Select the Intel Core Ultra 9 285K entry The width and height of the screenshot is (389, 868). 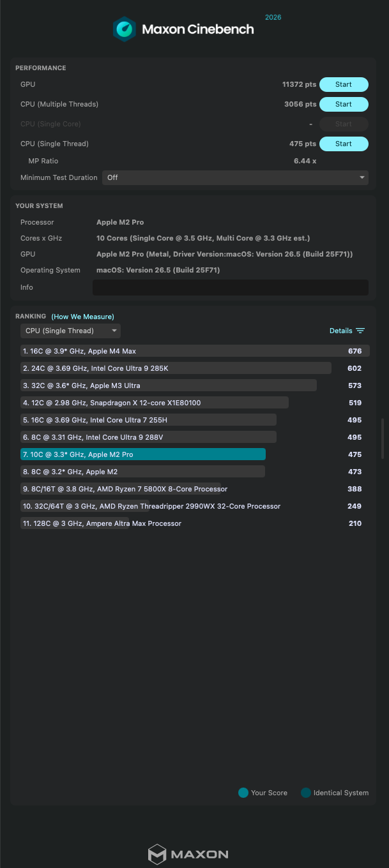[x=176, y=368]
